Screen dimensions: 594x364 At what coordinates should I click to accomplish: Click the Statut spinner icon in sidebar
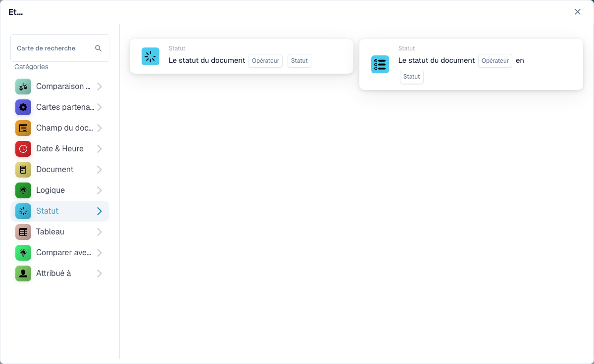[23, 211]
